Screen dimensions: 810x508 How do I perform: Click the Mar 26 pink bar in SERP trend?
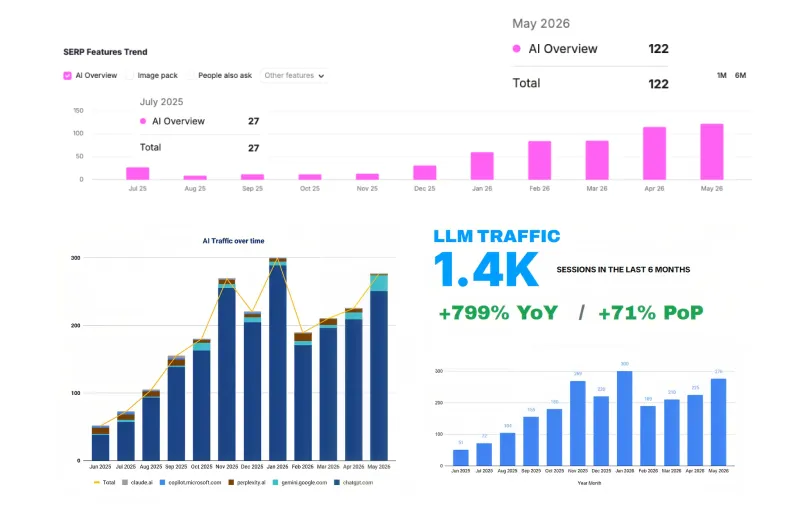click(x=597, y=160)
